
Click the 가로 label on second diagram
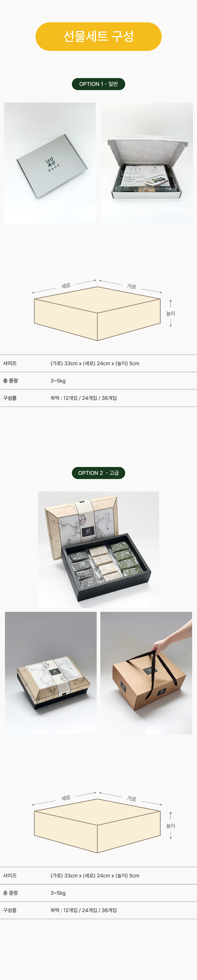[132, 798]
